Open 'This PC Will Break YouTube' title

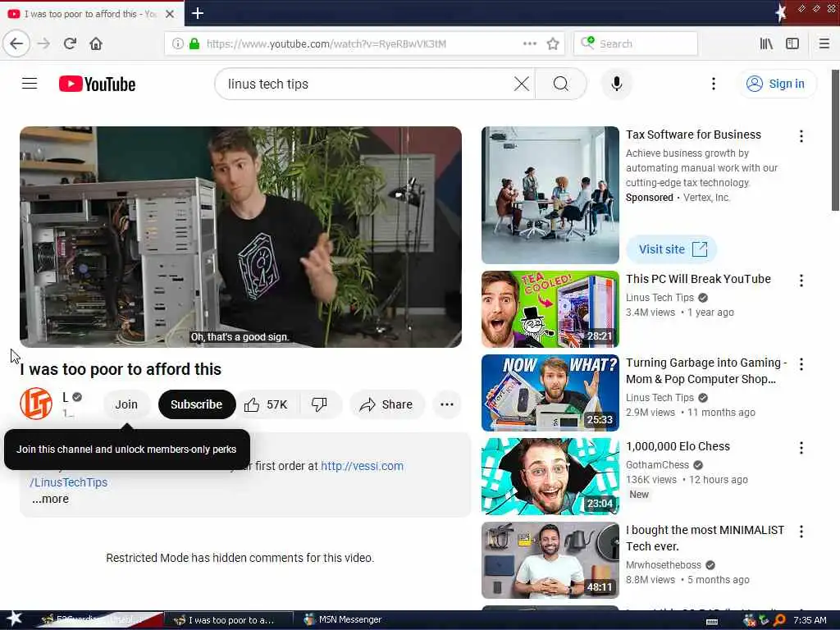click(x=698, y=279)
